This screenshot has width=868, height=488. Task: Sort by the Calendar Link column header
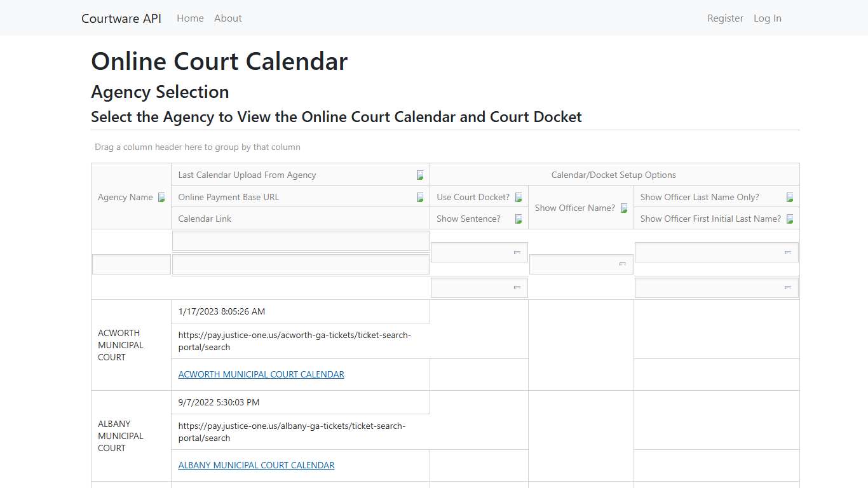[205, 219]
